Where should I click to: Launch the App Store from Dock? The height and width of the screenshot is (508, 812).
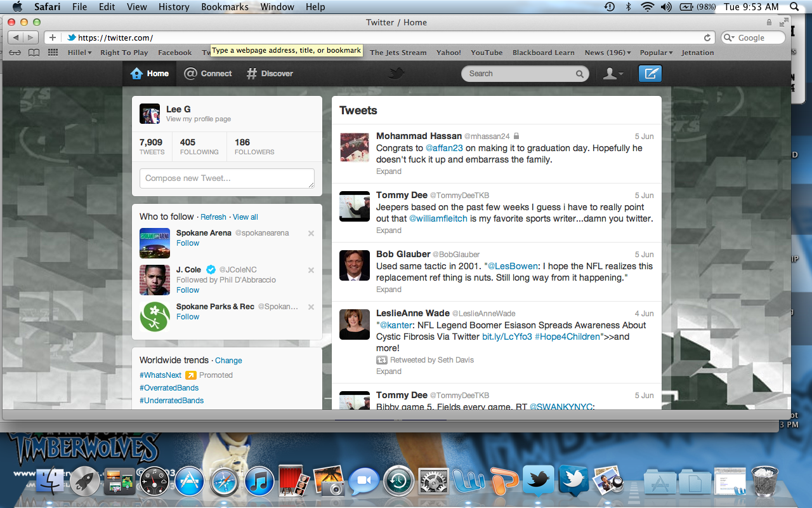coord(189,482)
